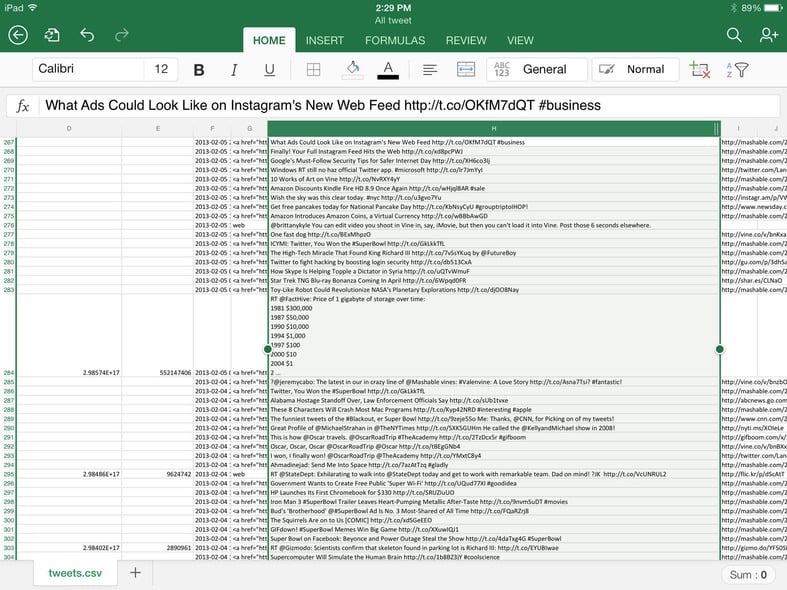Select 'The Squirrels Are on to Us' cell
The height and width of the screenshot is (590, 787).
pyautogui.click(x=494, y=520)
